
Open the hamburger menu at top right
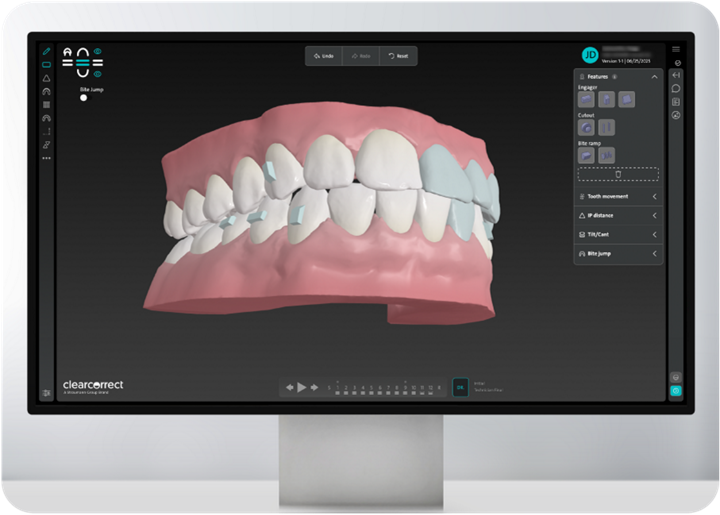coord(676,49)
